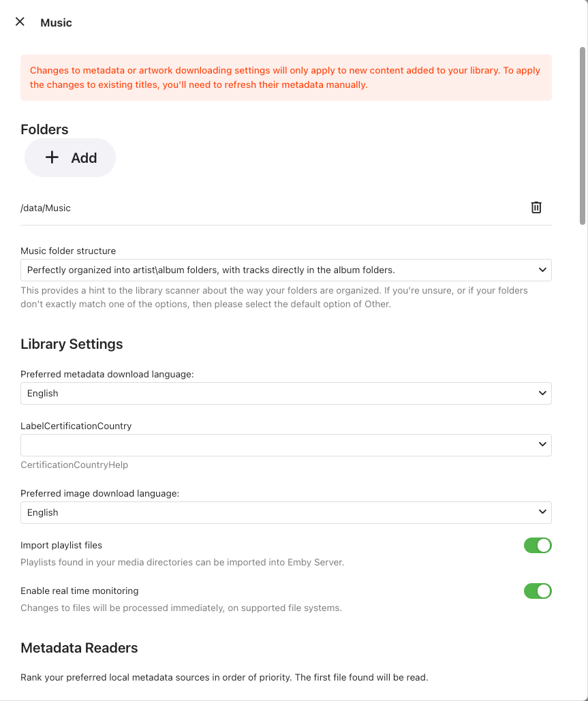Select the /data/Music folder entry
The width and height of the screenshot is (588, 701).
point(46,208)
